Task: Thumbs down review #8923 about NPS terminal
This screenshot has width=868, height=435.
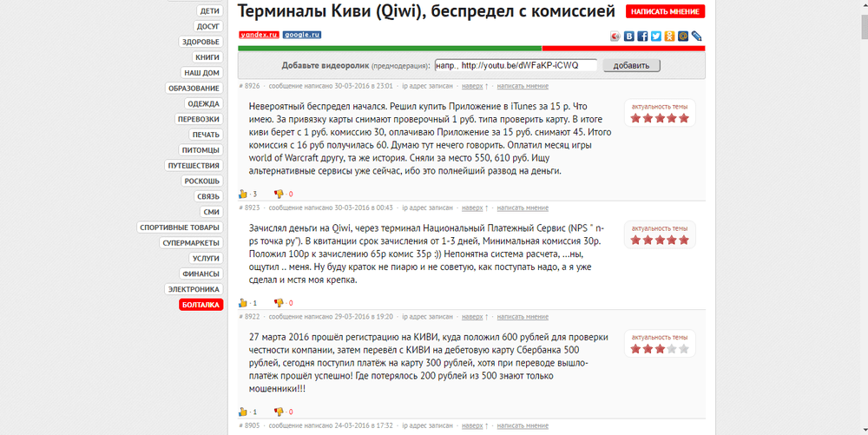Action: tap(279, 303)
